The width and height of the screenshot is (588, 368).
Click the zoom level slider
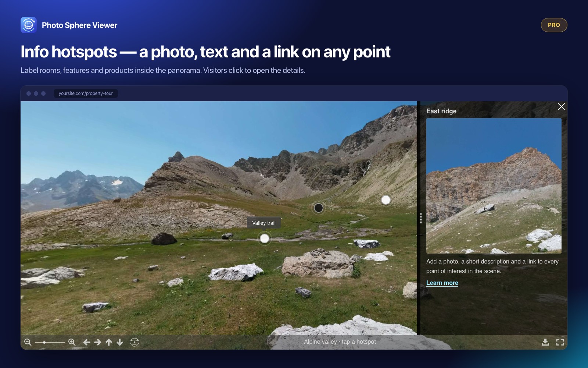pyautogui.click(x=50, y=342)
